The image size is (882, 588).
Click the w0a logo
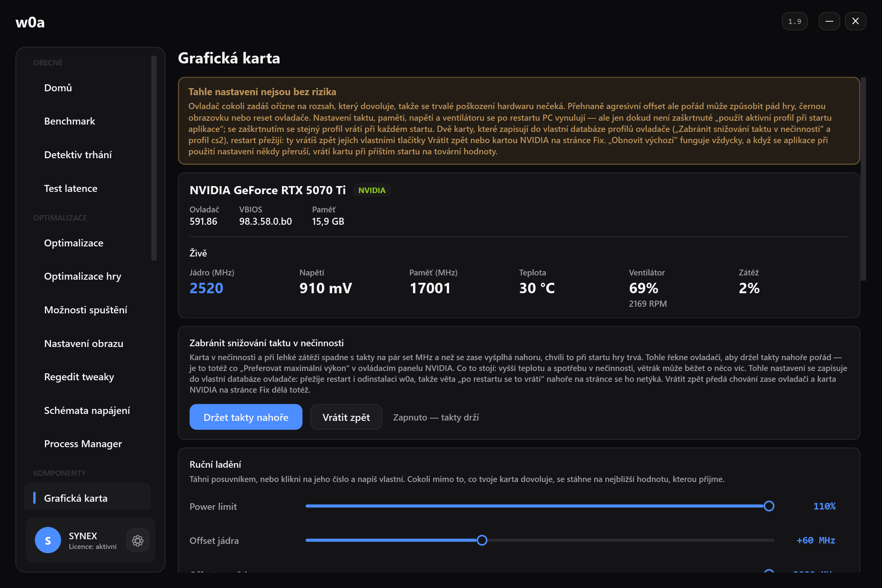[x=30, y=22]
